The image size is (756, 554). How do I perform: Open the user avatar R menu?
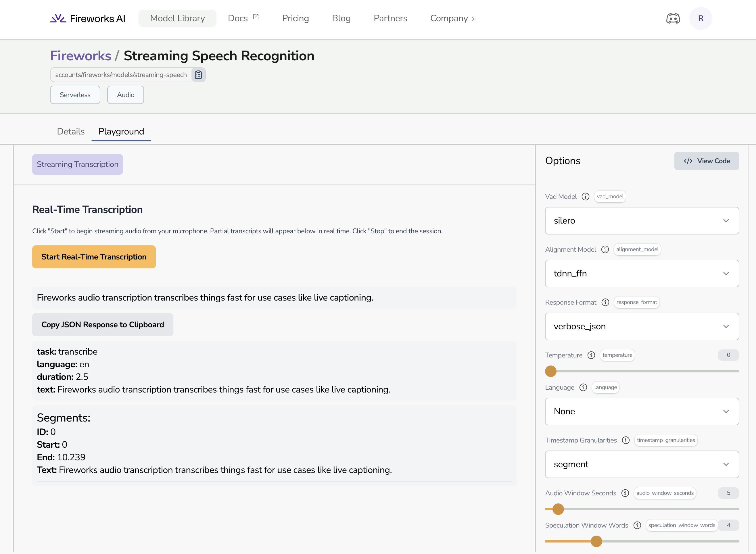[701, 18]
